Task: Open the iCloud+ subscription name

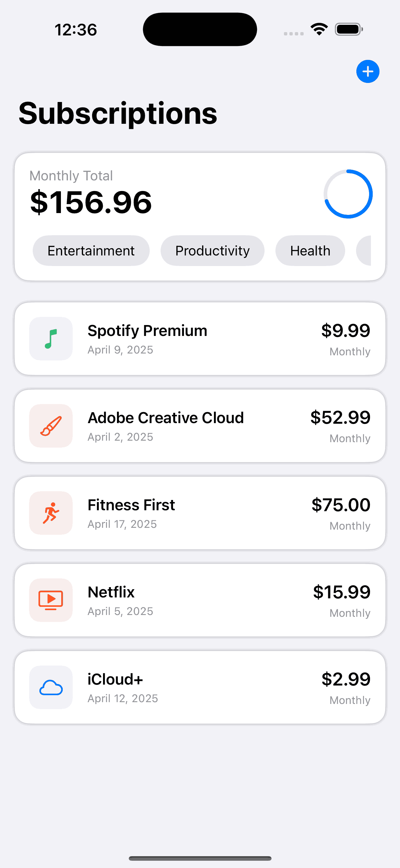Action: (x=115, y=679)
